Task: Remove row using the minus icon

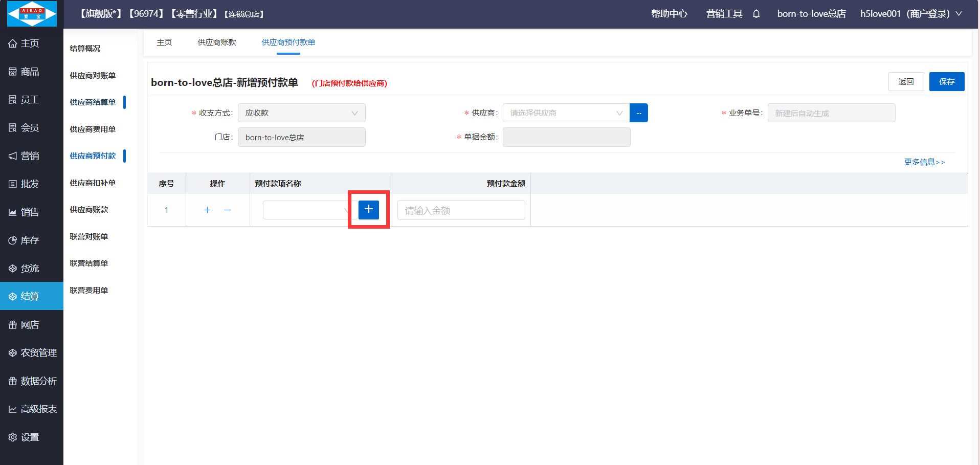Action: [228, 210]
